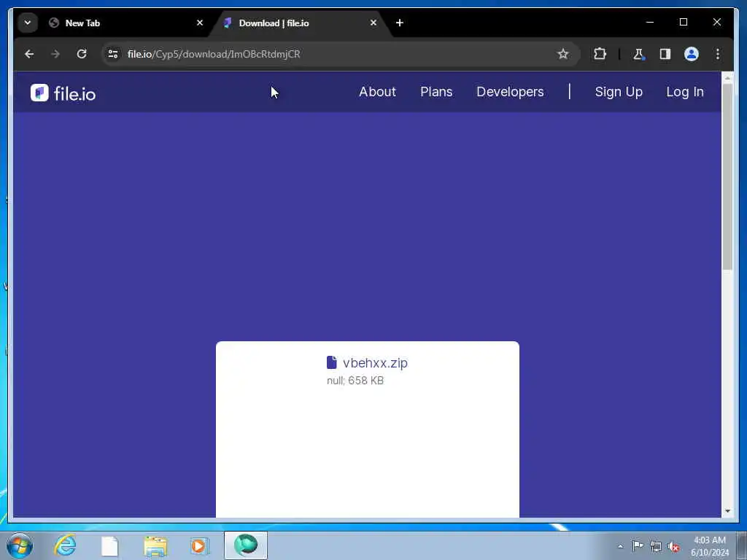Click the page vertical scrollbar thumb
Viewport: 747px width, 560px height.
point(727,176)
